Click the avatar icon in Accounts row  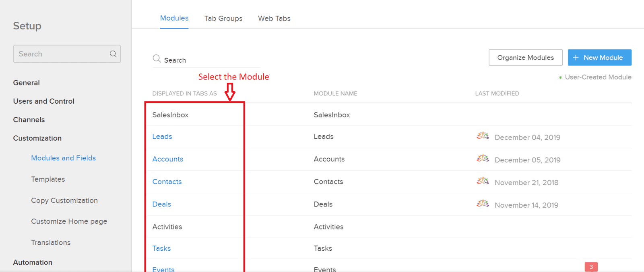coord(483,158)
